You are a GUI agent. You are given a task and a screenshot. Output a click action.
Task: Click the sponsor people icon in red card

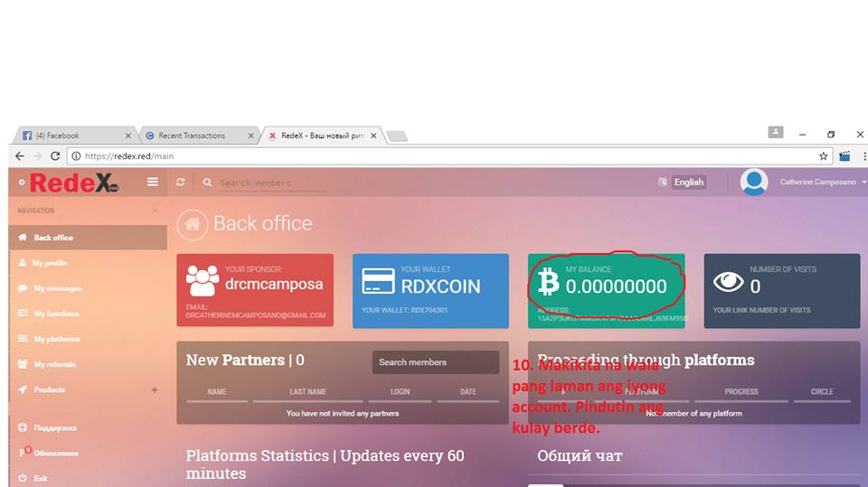(202, 281)
